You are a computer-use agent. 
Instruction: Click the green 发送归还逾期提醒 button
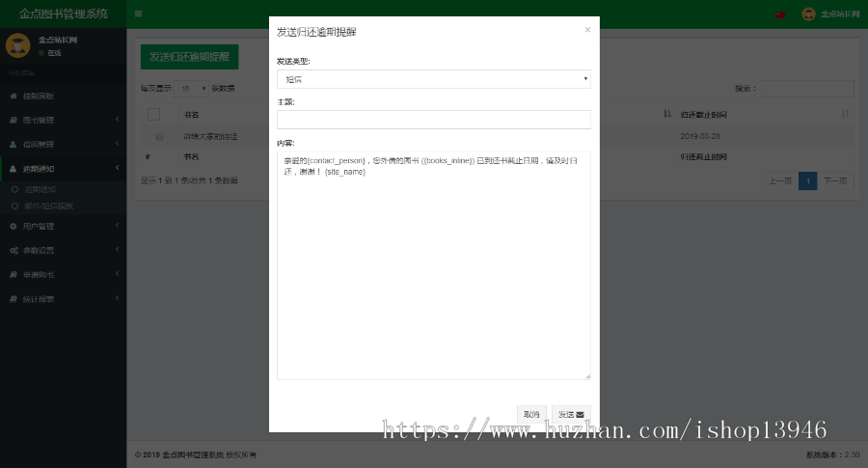click(189, 57)
